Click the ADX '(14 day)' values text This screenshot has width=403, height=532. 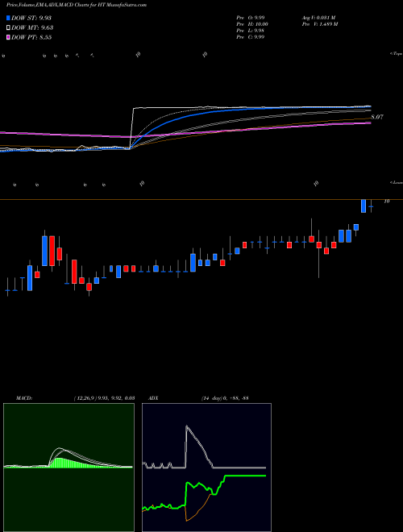(225, 398)
